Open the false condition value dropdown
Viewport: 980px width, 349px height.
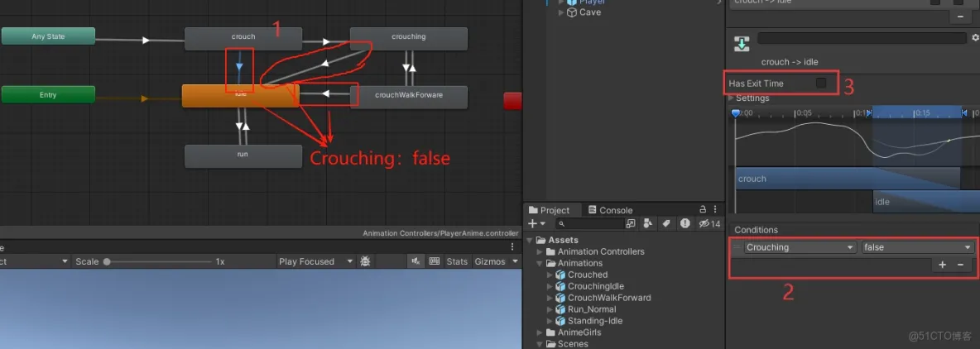917,247
